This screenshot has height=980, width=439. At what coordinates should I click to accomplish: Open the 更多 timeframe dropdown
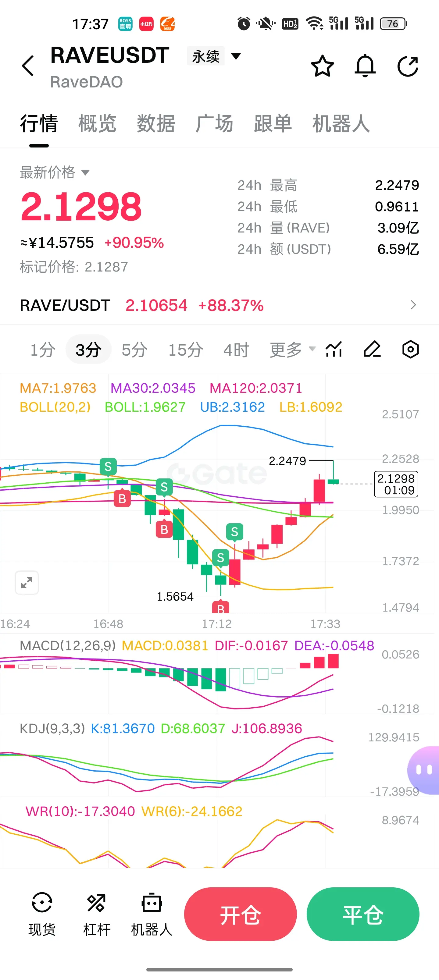(x=292, y=349)
